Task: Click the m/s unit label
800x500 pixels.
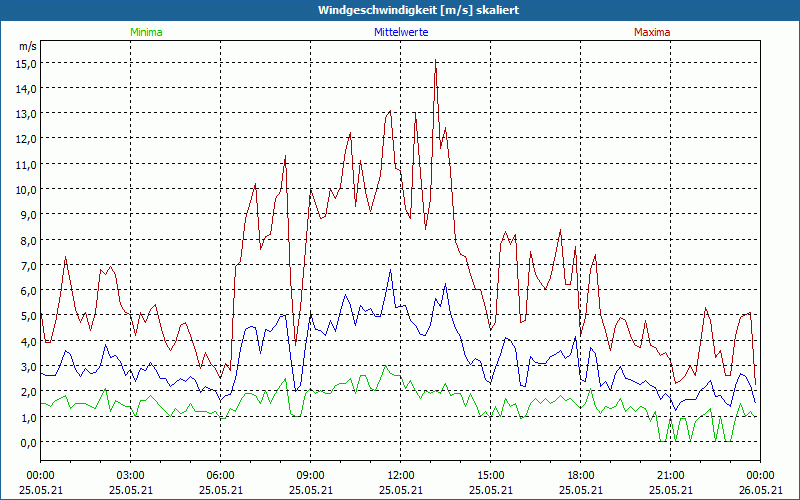Action: click(x=28, y=46)
